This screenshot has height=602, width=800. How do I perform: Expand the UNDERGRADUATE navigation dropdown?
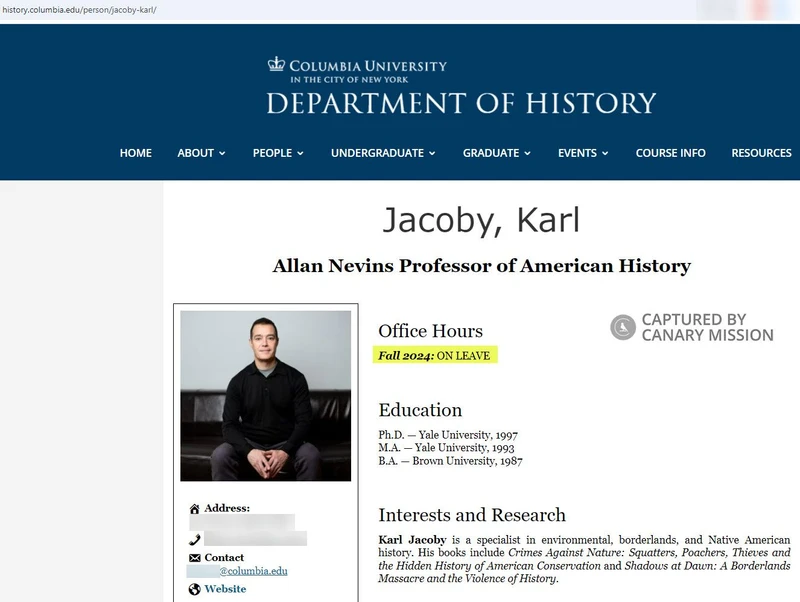(380, 153)
